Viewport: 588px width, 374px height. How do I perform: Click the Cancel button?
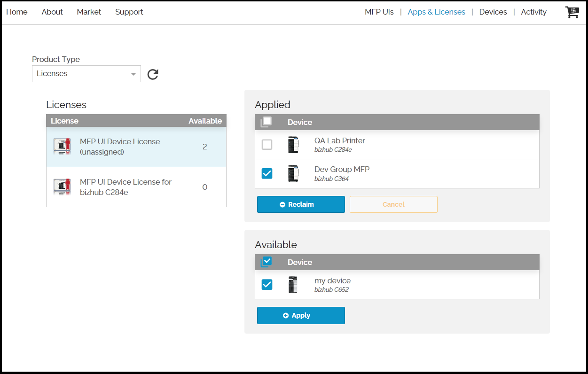coord(393,204)
